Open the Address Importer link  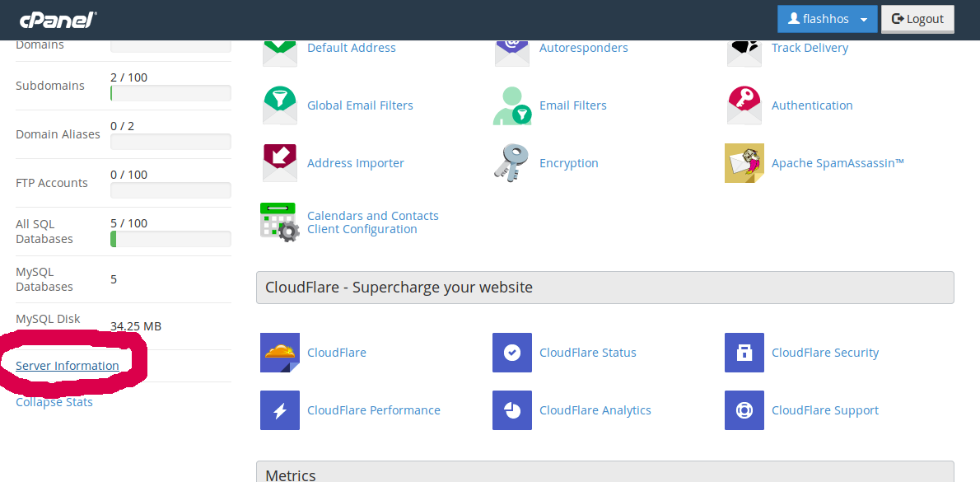tap(356, 163)
